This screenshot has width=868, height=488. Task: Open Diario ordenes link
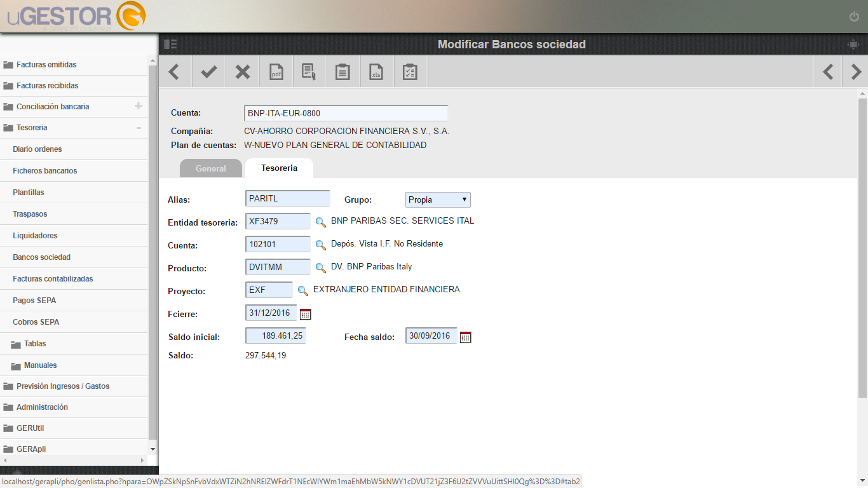37,149
